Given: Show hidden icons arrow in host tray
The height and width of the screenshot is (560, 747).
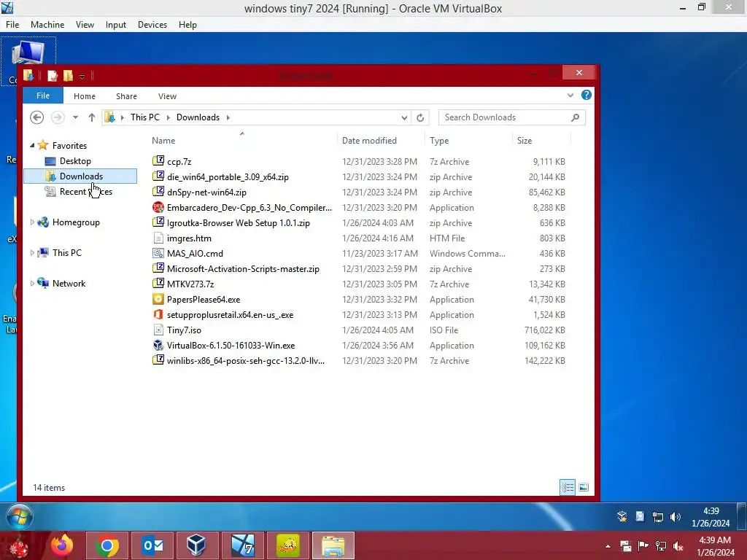Looking at the screenshot, I should click(608, 546).
